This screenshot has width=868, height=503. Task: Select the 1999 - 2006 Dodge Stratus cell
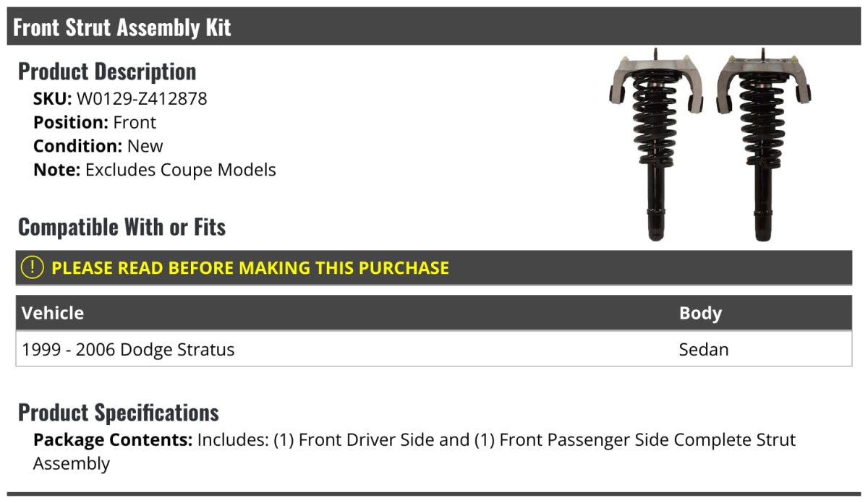click(x=128, y=350)
